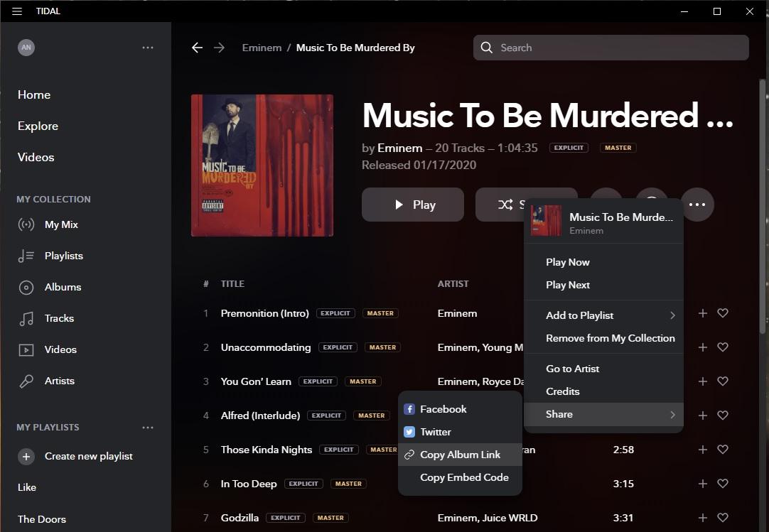
Task: Expand the Add to Playlist submenu
Action: pos(610,315)
